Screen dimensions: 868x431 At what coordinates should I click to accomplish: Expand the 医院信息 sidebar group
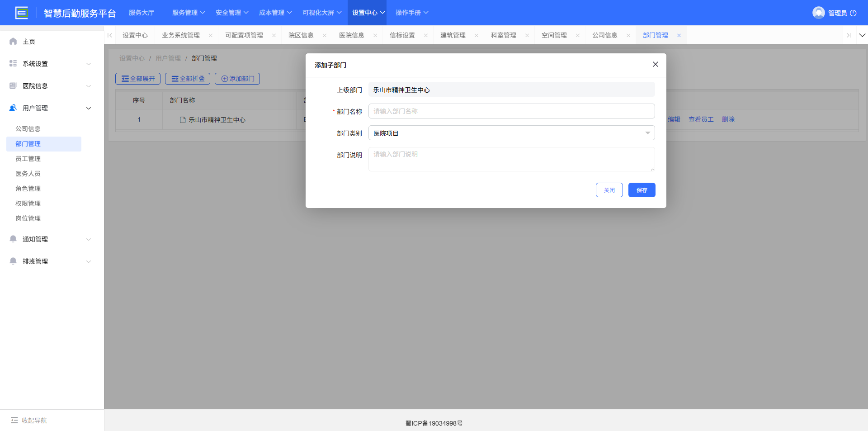click(89, 86)
